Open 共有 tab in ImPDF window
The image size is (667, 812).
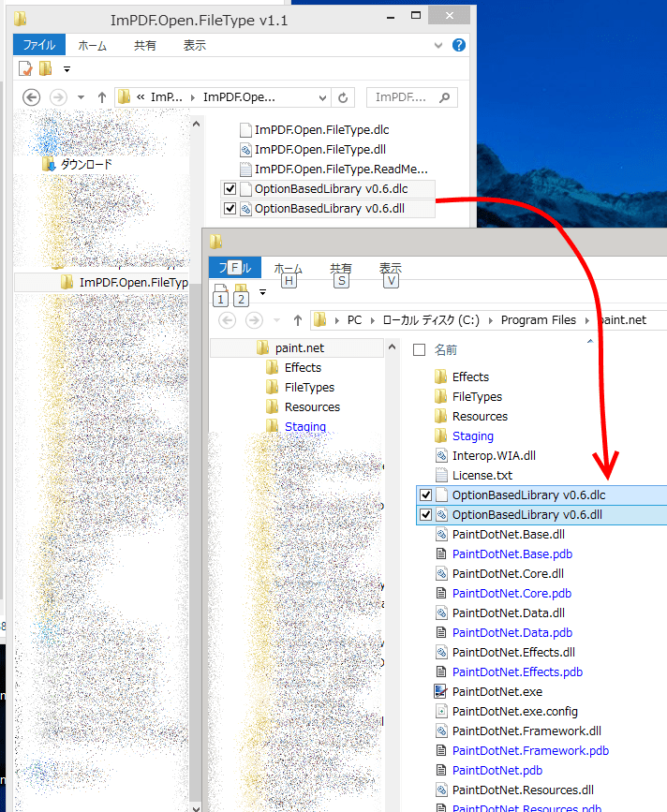[145, 46]
